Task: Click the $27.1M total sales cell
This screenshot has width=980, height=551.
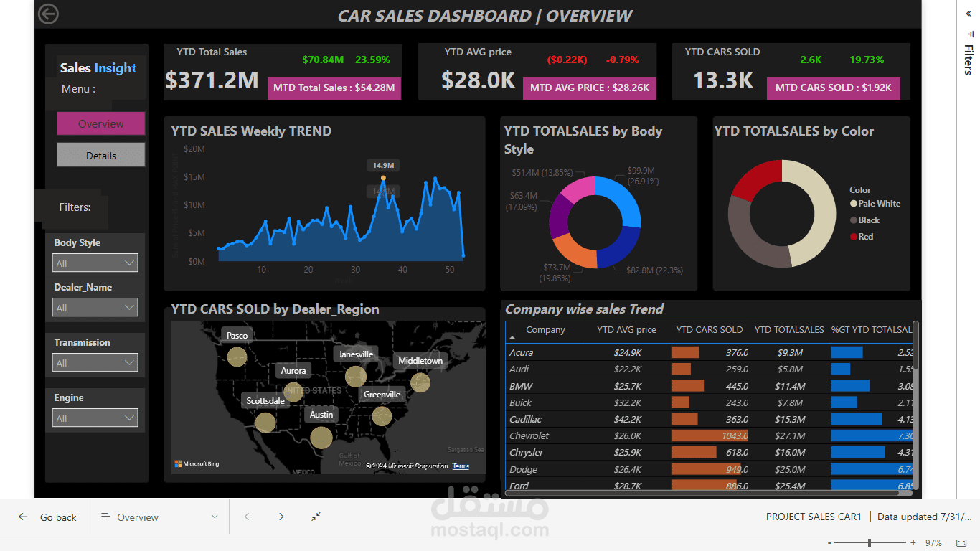Action: click(791, 435)
